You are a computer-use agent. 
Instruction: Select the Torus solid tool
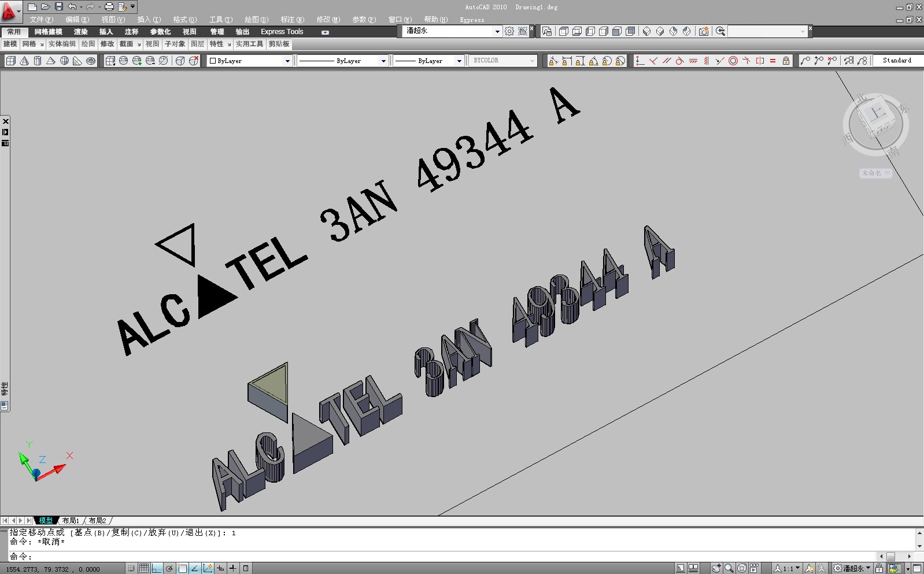pyautogui.click(x=91, y=61)
